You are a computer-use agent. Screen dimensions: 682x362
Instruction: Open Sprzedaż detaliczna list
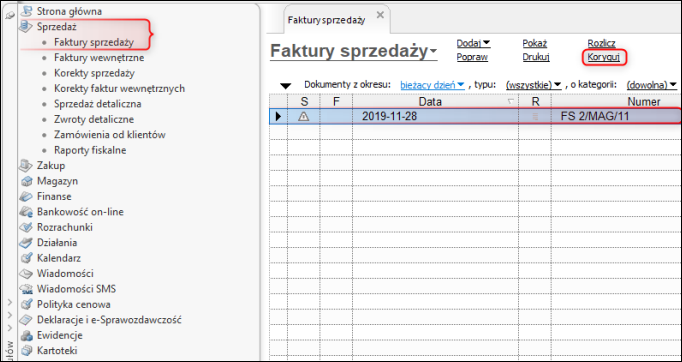(98, 104)
